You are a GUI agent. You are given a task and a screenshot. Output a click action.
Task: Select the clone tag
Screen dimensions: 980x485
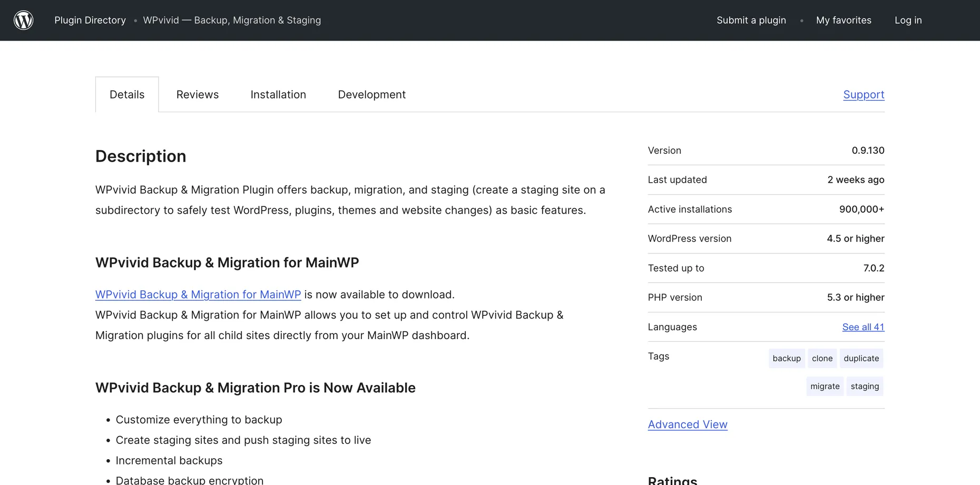tap(822, 358)
